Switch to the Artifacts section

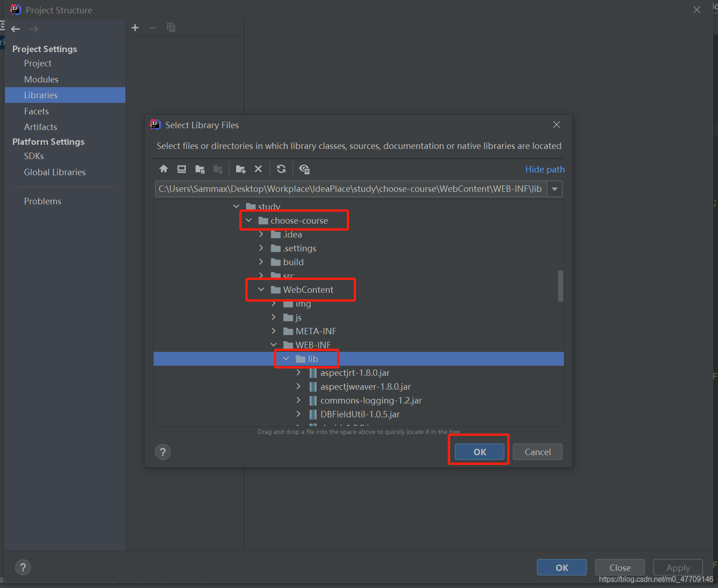click(41, 127)
